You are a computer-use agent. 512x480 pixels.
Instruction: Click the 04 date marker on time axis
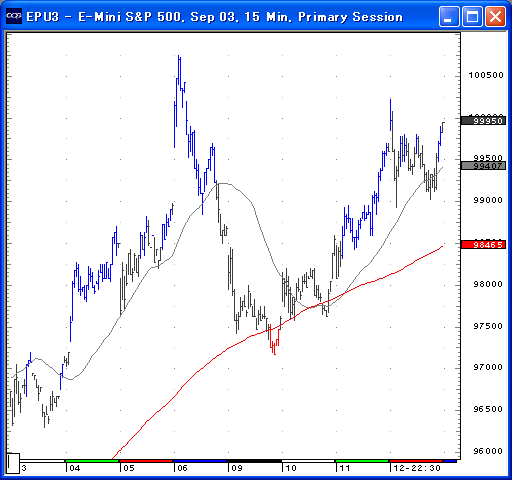coord(75,468)
